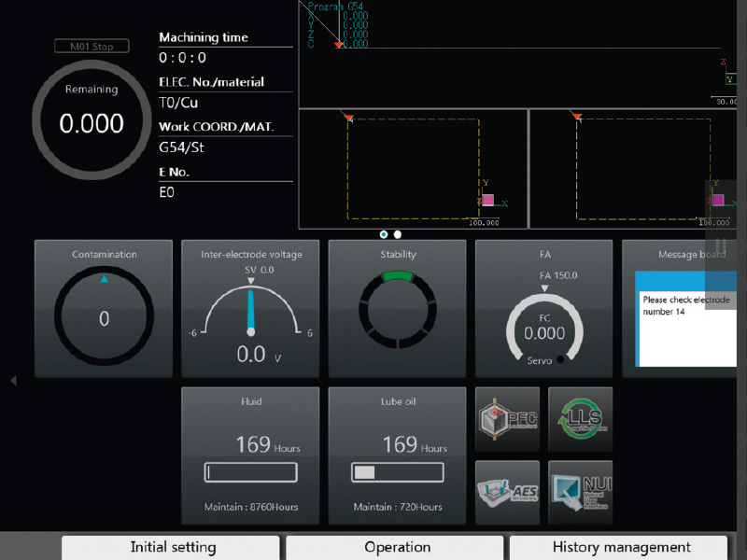Click the SV 0.0 voltage setpoint label
Viewport: 747px width, 560px height.
[x=260, y=270]
